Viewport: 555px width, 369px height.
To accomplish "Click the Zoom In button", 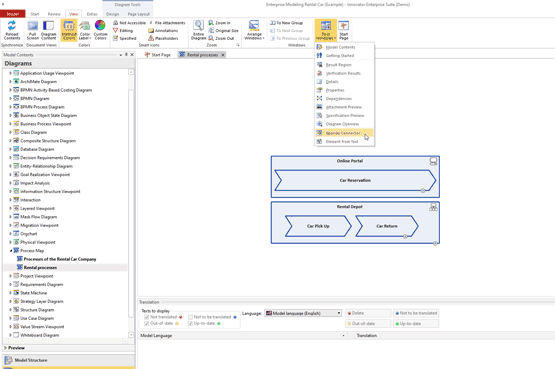I will 219,23.
